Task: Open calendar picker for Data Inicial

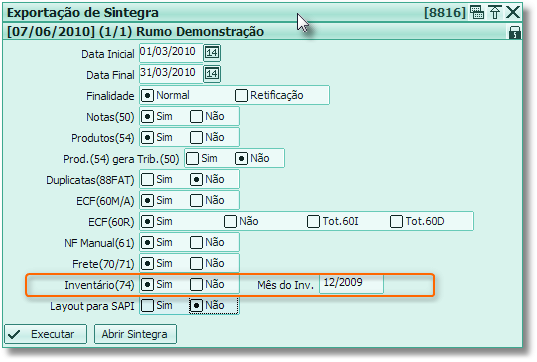Action: click(x=212, y=53)
